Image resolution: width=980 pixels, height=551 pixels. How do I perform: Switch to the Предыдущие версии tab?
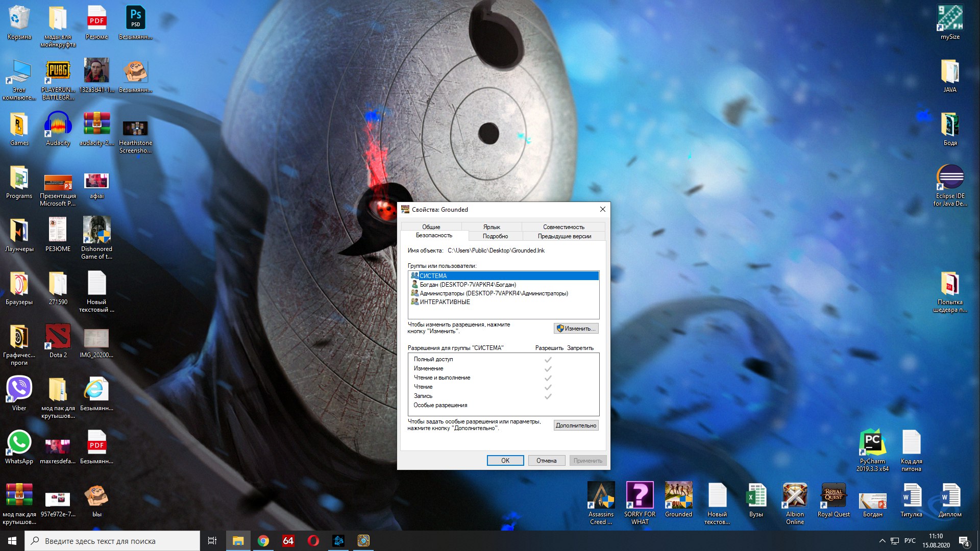point(564,236)
